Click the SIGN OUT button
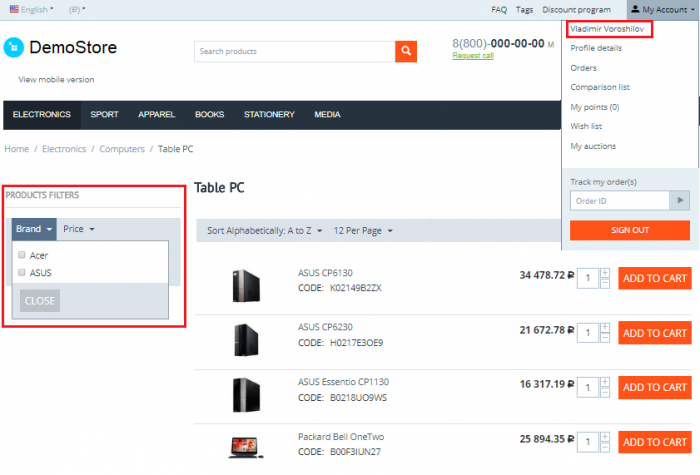The image size is (700, 475). [629, 230]
